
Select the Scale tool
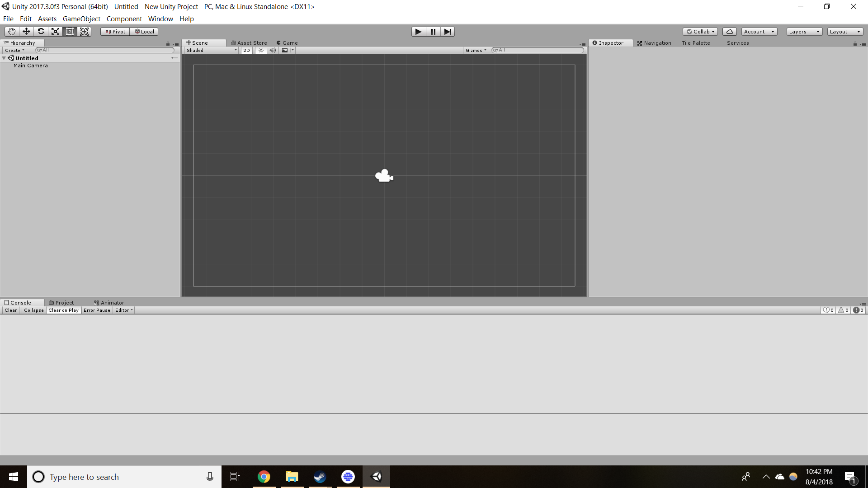(55, 32)
